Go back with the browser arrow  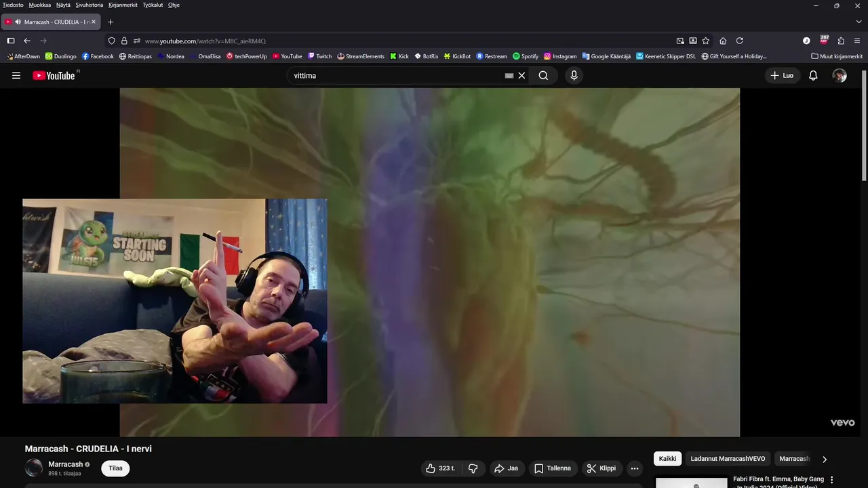tap(27, 41)
